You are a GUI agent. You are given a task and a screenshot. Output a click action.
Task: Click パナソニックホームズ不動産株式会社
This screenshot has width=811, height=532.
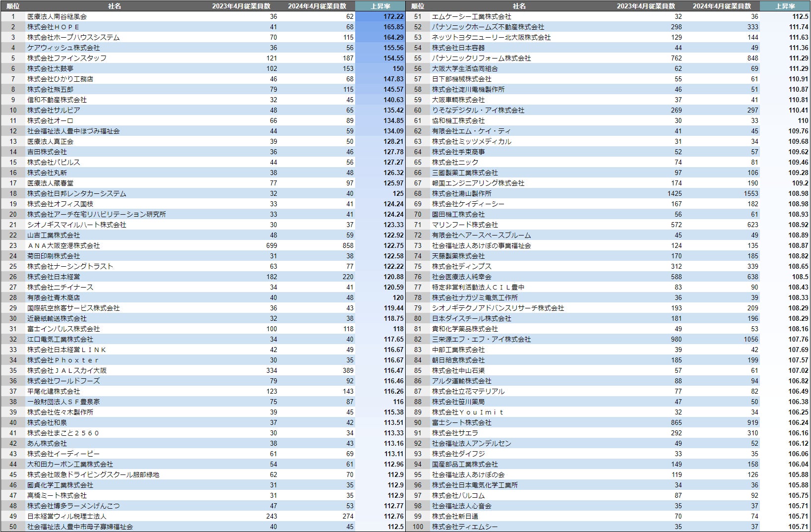pyautogui.click(x=488, y=27)
